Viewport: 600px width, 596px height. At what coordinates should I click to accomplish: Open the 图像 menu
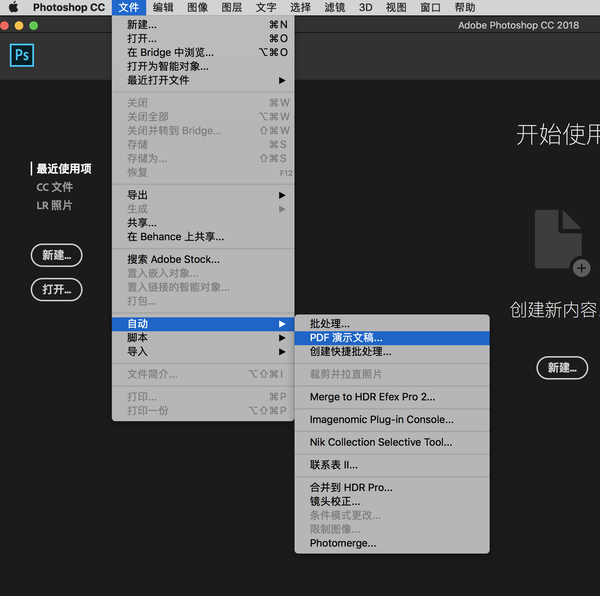tap(197, 7)
